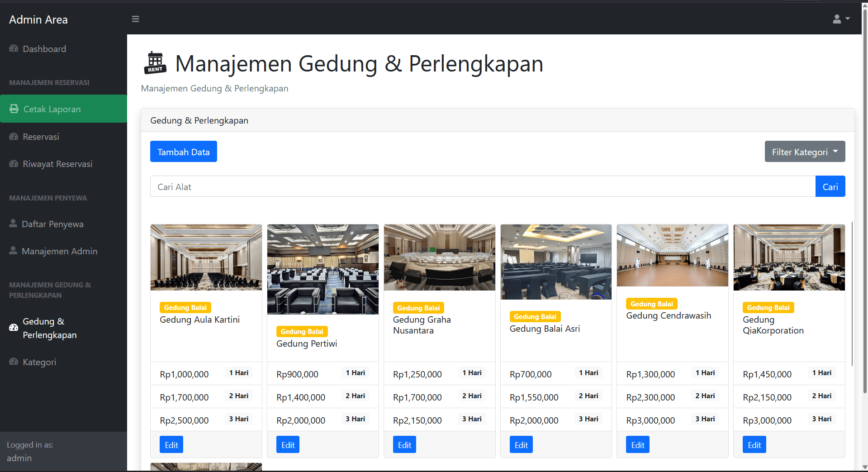Click the Gedung & Perlengkapan card header
Image resolution: width=868 pixels, height=472 pixels.
click(498, 120)
